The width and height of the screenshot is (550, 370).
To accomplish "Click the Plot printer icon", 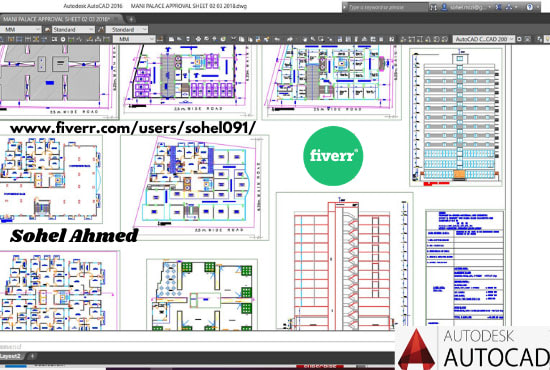I will [198, 39].
